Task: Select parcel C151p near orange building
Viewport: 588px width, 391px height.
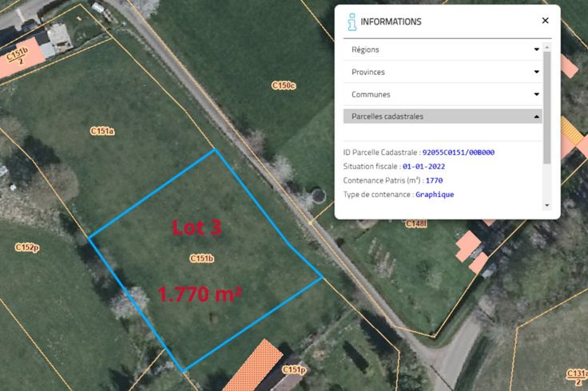Action: coord(294,370)
